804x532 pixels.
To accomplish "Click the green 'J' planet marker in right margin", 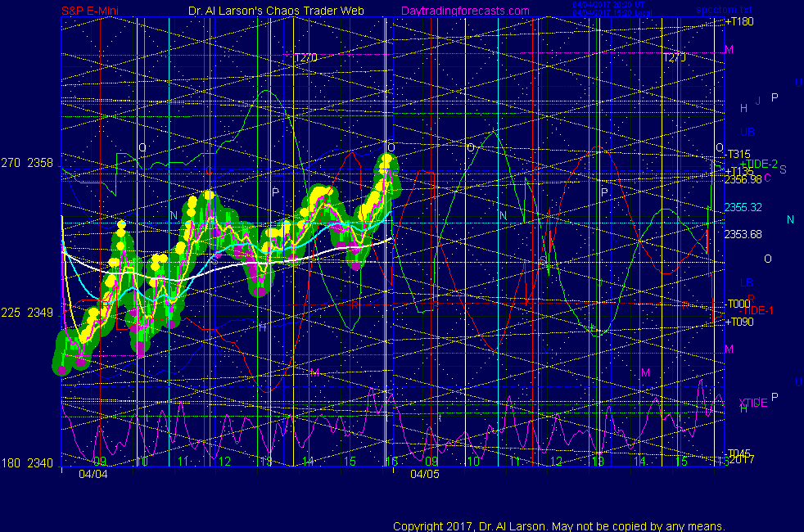I will 758,101.
